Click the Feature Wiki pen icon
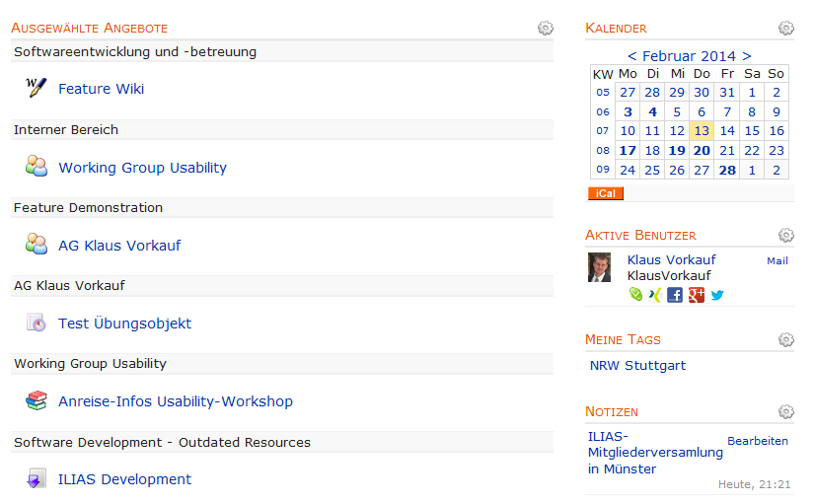The height and width of the screenshot is (504, 814). coord(36,88)
